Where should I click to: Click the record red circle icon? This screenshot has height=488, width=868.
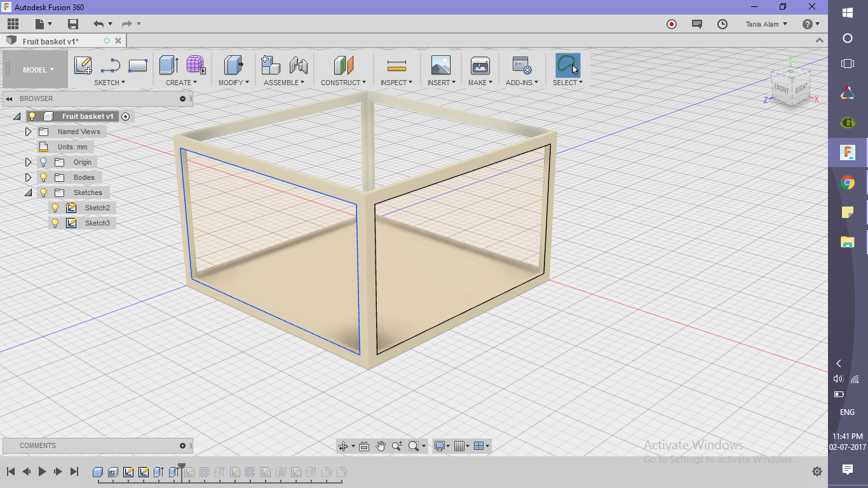[x=672, y=24]
